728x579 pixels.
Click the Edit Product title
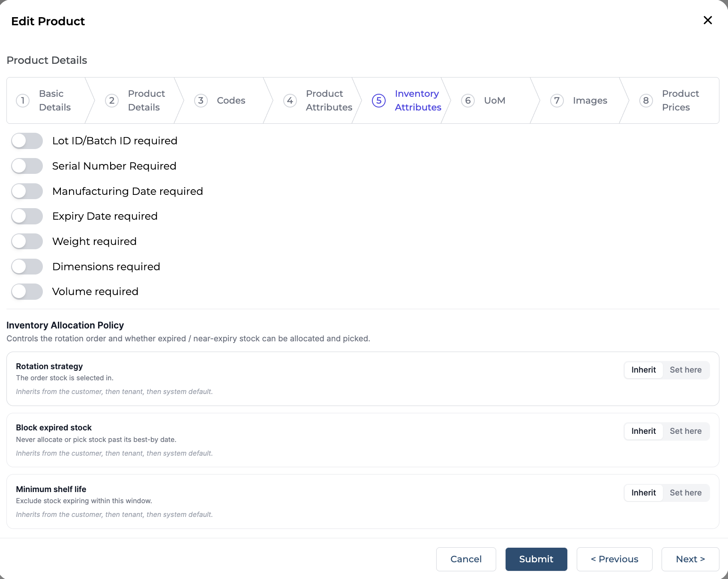[48, 21]
